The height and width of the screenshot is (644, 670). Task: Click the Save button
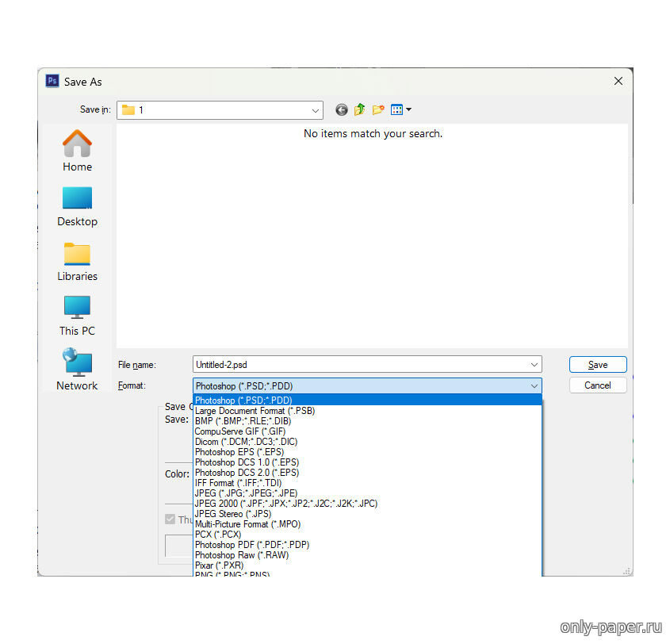pos(597,365)
